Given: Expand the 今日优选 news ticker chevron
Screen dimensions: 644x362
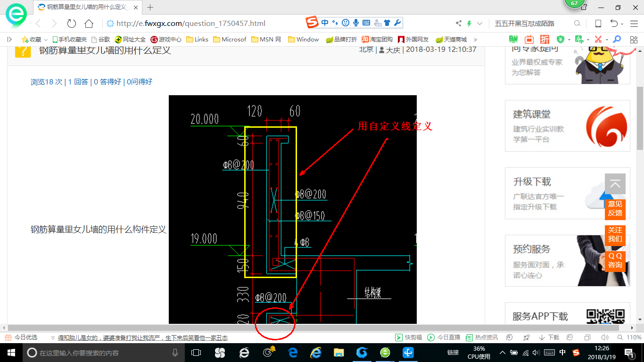Looking at the screenshot, I should 53,337.
